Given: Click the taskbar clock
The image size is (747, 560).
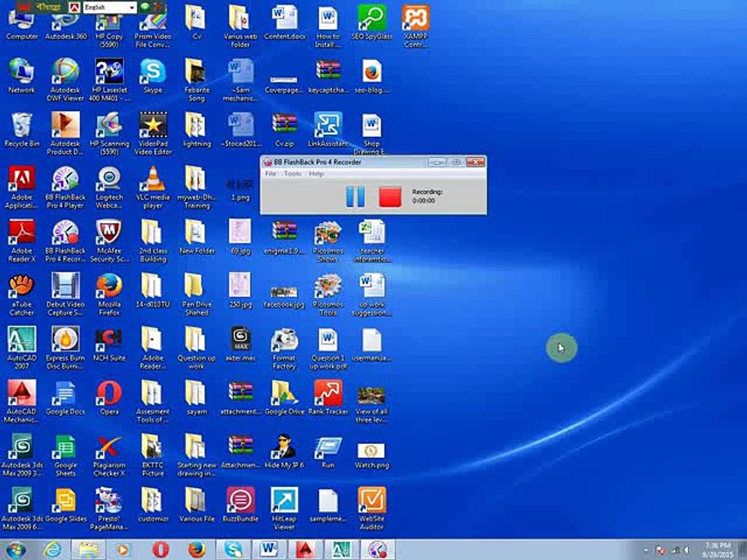Looking at the screenshot, I should (x=718, y=550).
